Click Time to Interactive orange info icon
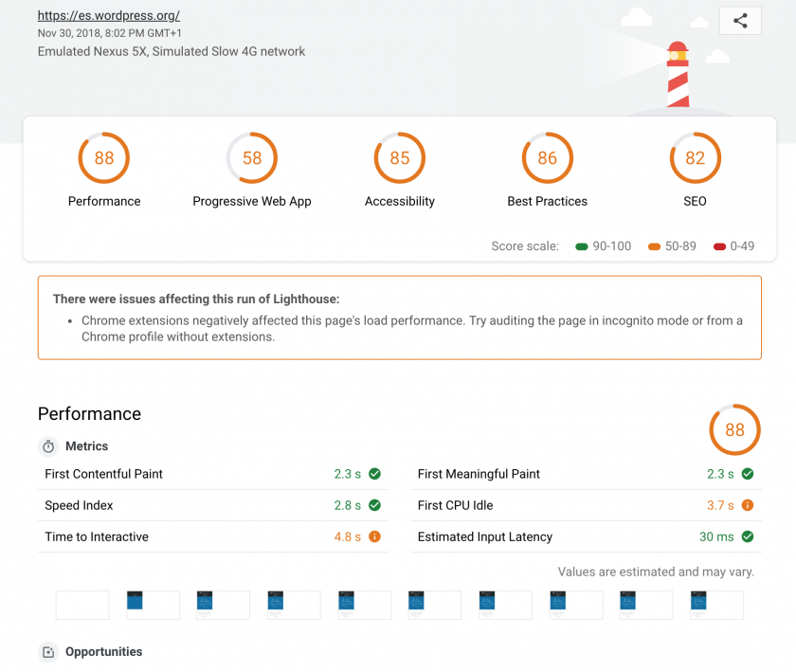 pos(374,537)
